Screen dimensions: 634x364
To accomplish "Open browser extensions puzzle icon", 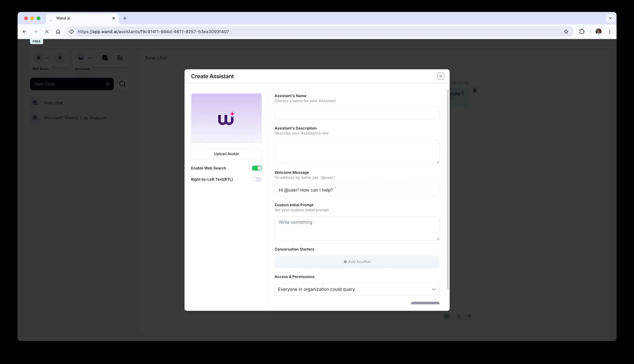I will (582, 32).
